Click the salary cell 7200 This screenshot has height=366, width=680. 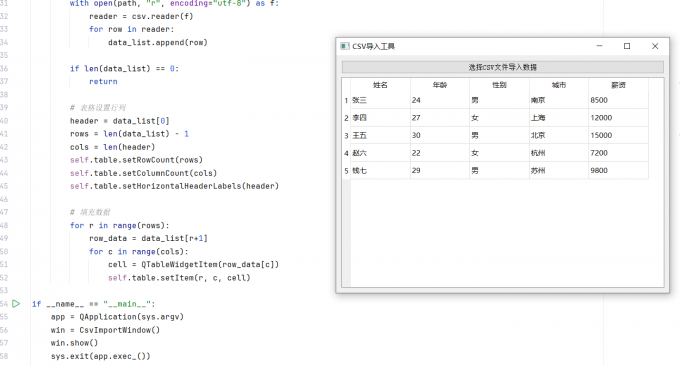[x=618, y=153]
